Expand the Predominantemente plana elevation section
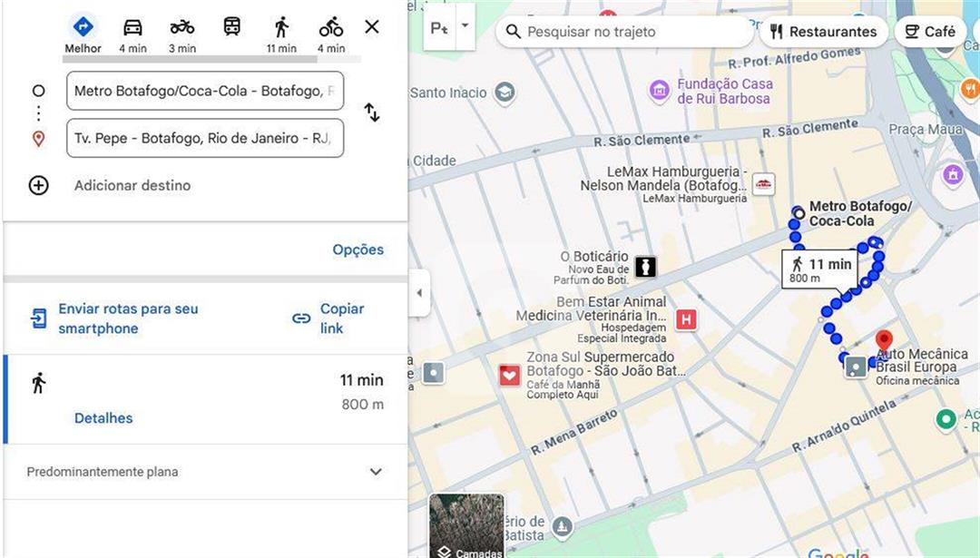The width and height of the screenshot is (980, 558). pyautogui.click(x=205, y=472)
